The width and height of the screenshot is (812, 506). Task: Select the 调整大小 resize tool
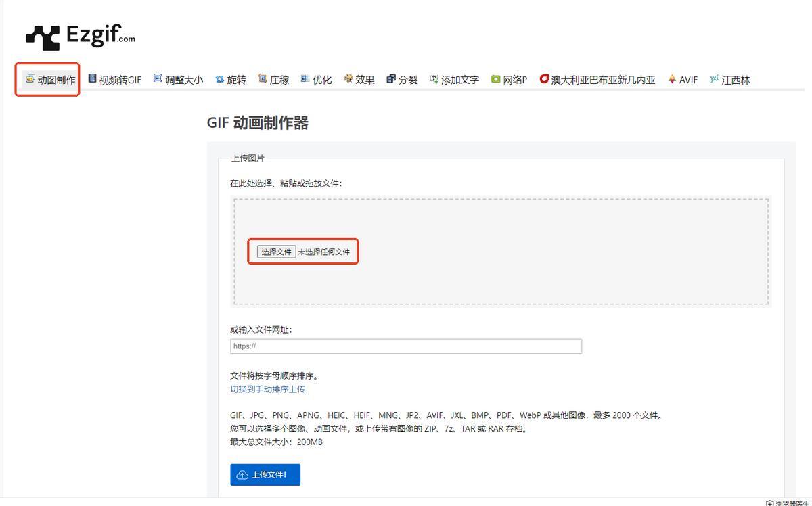pos(177,80)
